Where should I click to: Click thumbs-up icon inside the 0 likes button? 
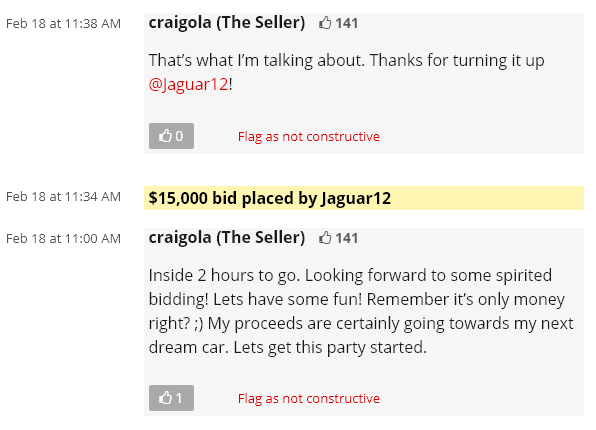click(165, 136)
